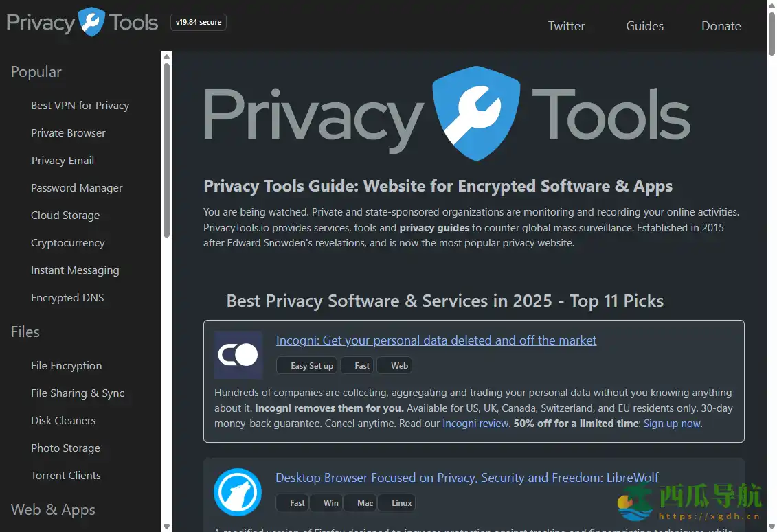Click the large shield logo on the hero banner
Viewport: 777px width, 532px height.
477,113
